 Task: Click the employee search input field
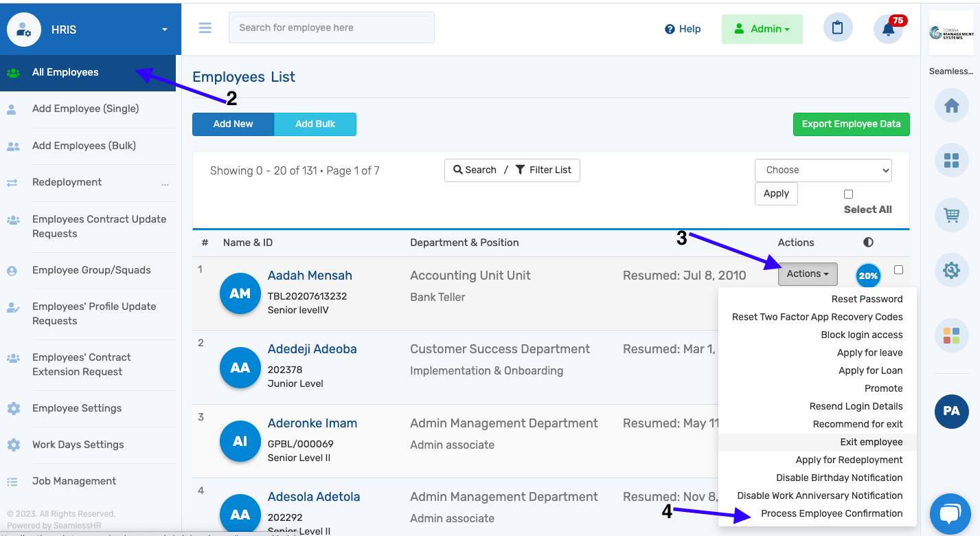331,27
